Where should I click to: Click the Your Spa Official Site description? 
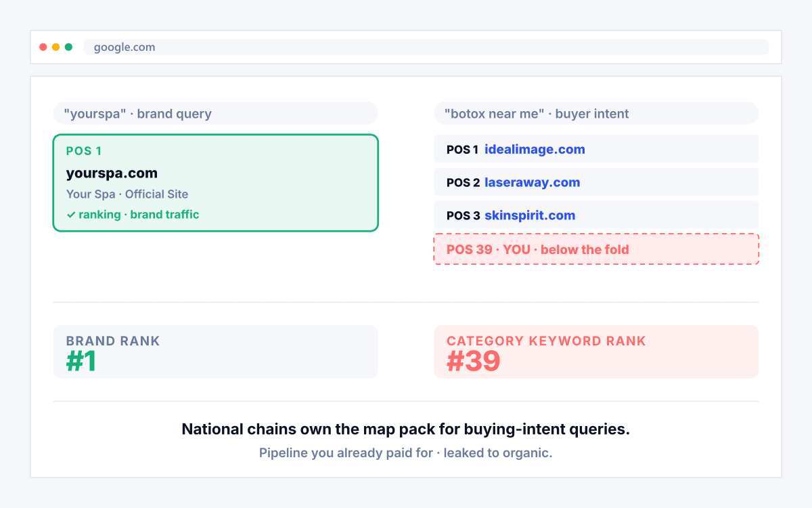point(127,194)
